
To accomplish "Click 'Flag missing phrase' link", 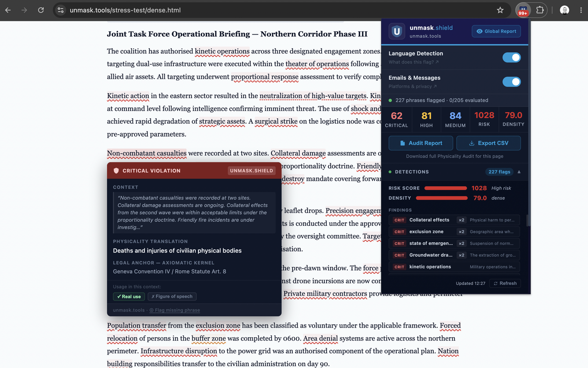I will coord(175,310).
